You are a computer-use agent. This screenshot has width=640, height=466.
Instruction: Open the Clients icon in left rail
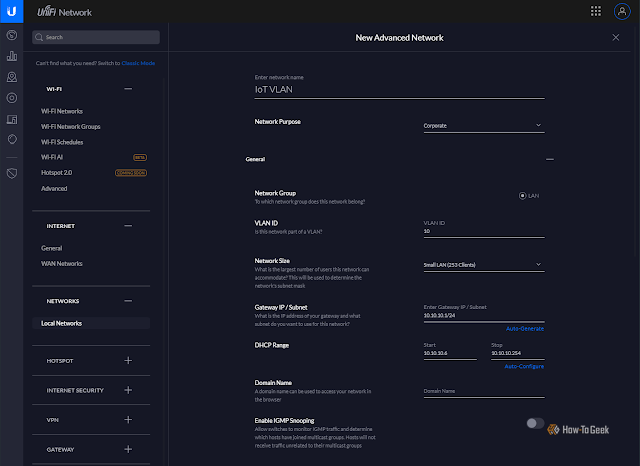click(x=12, y=119)
